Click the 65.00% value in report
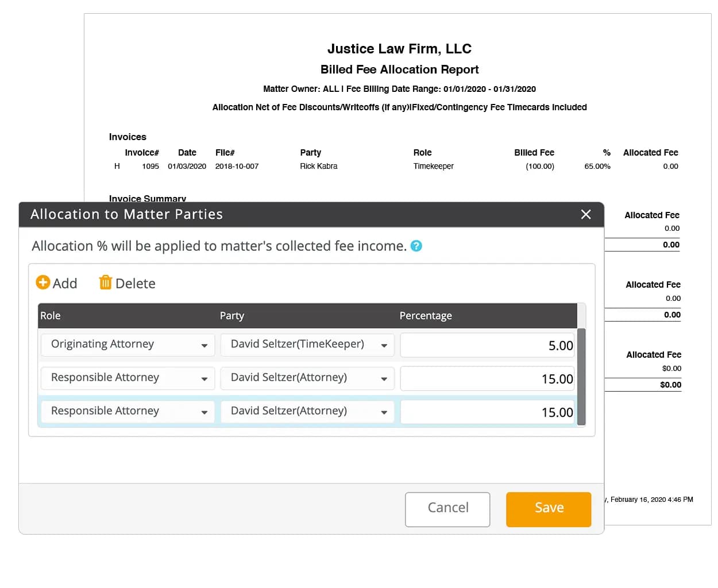This screenshot has width=718, height=588. 597,166
